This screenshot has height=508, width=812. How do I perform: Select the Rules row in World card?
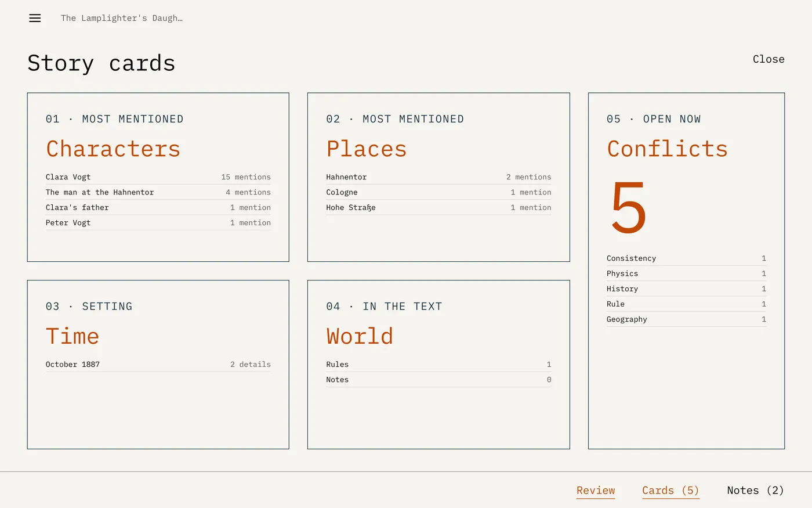(x=438, y=365)
